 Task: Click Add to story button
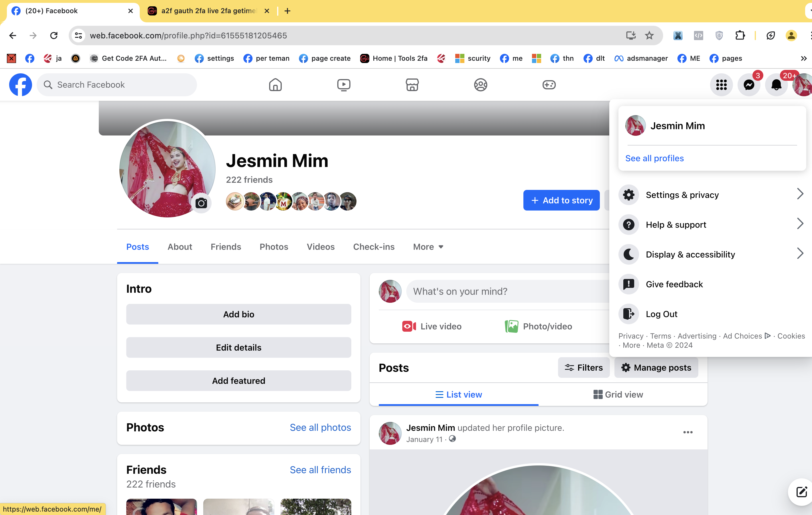pyautogui.click(x=561, y=200)
